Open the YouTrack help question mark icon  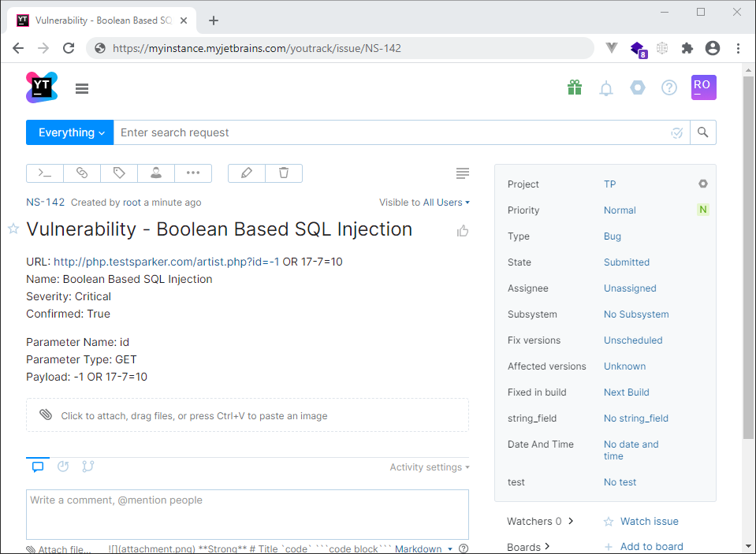click(x=669, y=87)
